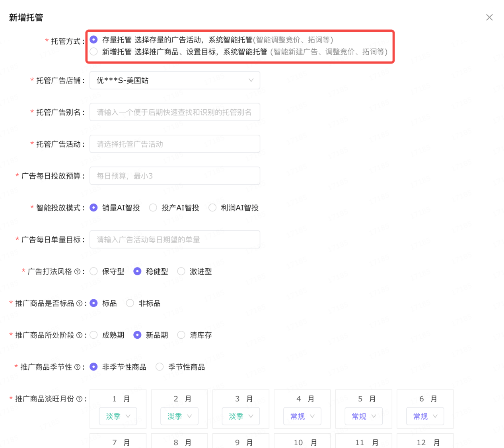The height and width of the screenshot is (448, 504).
Task: Select 标品 option
Action: pos(94,303)
